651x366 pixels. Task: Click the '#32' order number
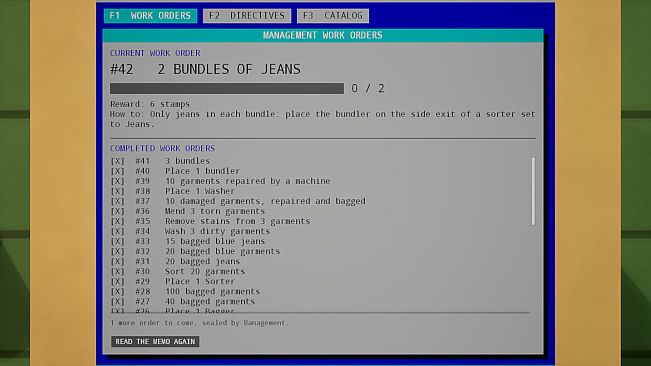142,251
